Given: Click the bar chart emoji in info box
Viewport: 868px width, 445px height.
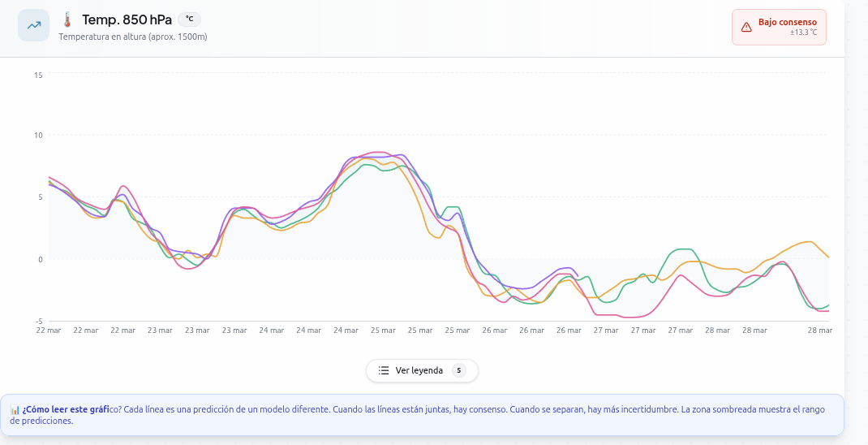Looking at the screenshot, I should (x=15, y=409).
